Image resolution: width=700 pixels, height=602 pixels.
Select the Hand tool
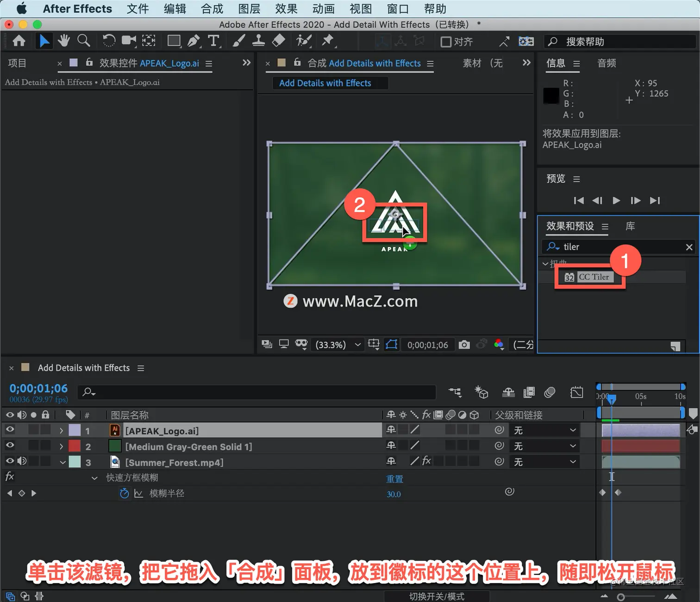click(63, 41)
